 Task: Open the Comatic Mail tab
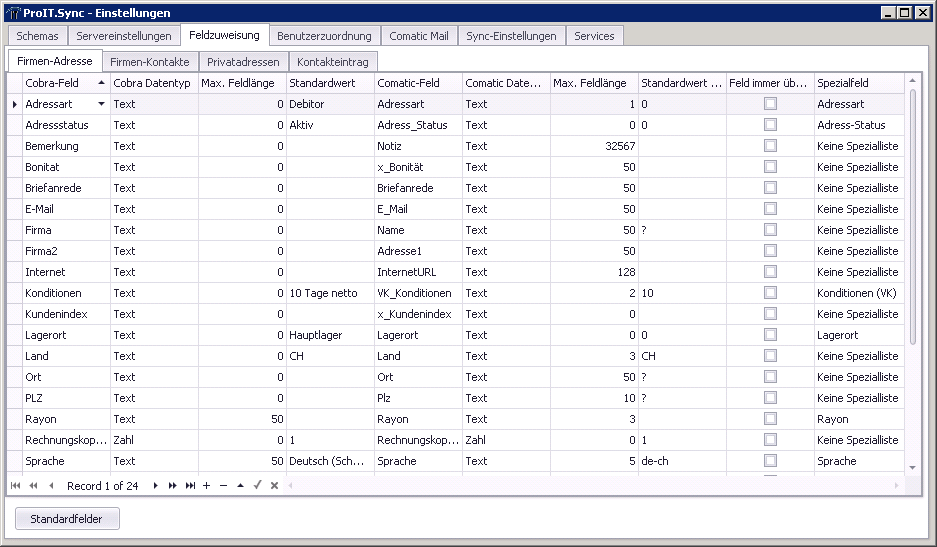(419, 36)
